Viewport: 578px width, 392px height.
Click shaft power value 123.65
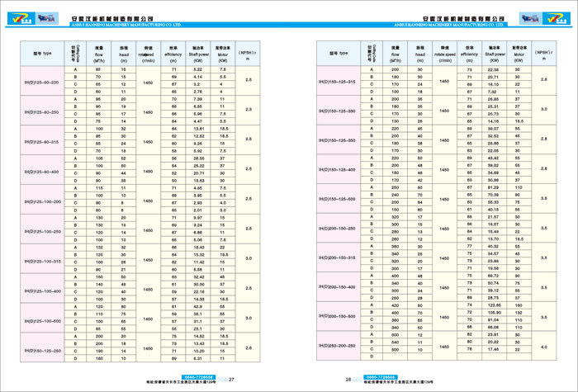click(495, 305)
